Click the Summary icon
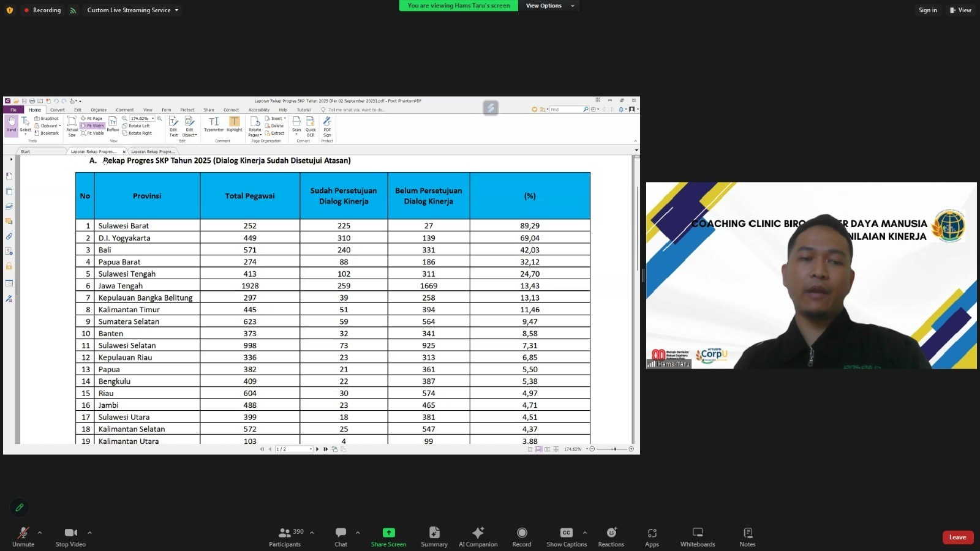This screenshot has width=980, height=551. click(x=434, y=536)
